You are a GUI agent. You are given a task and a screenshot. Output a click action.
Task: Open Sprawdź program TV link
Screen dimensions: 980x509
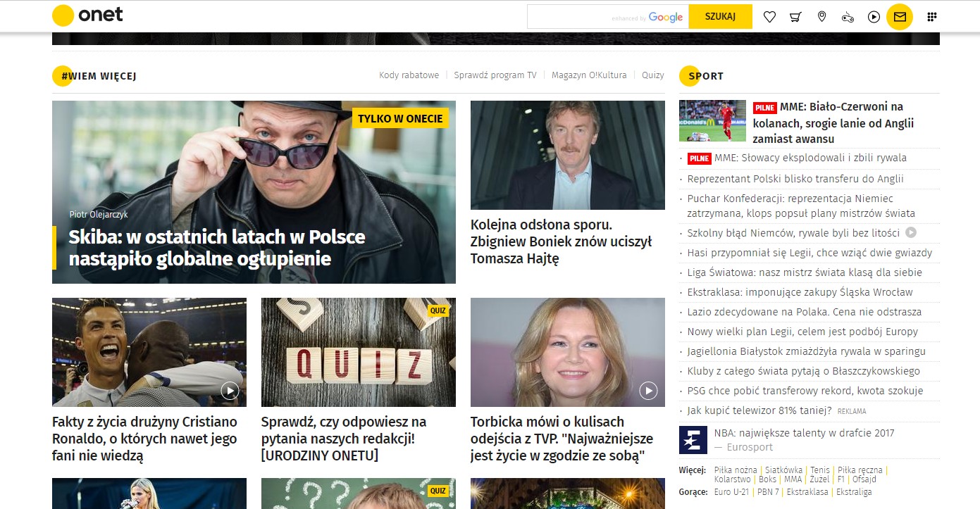point(495,75)
